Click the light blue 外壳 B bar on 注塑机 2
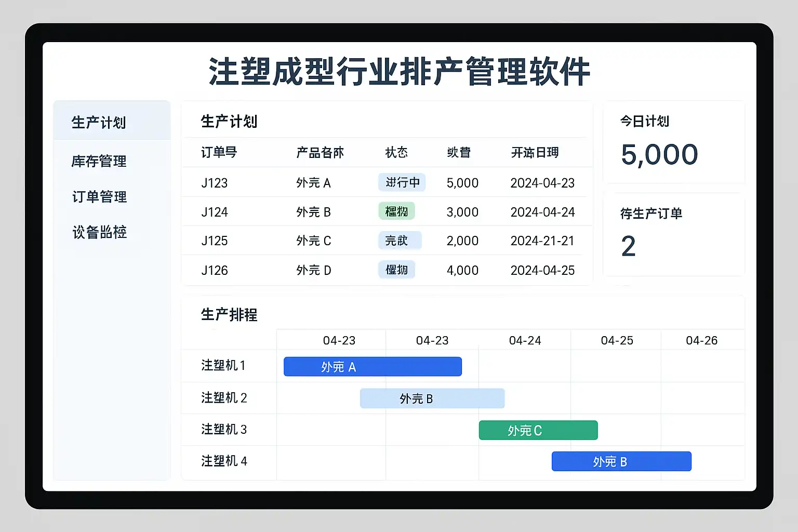This screenshot has width=798, height=532. tap(432, 398)
